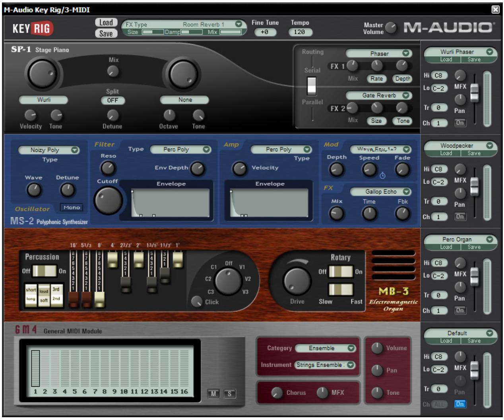Viewport: 504px width, 420px height.
Task: Click the vibrato/chorus selector knob
Action: point(228,281)
